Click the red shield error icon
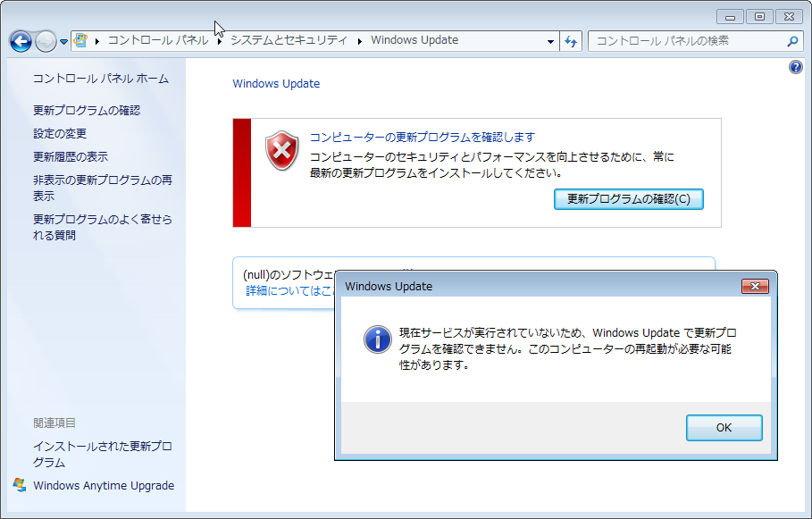 point(281,150)
